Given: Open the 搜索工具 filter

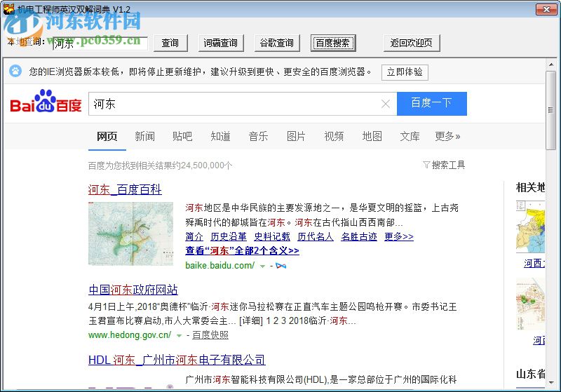Looking at the screenshot, I should (444, 165).
